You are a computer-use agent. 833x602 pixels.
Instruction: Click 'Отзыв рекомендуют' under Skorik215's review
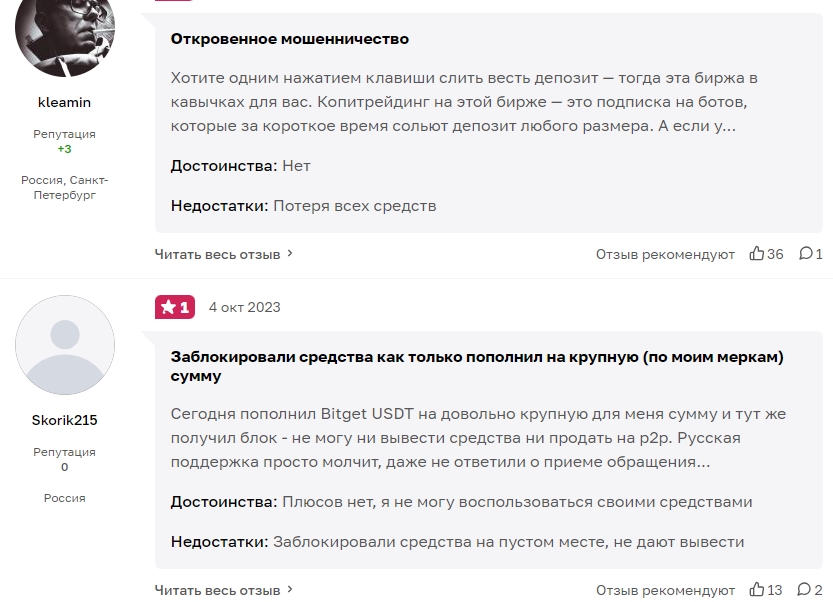tap(665, 590)
